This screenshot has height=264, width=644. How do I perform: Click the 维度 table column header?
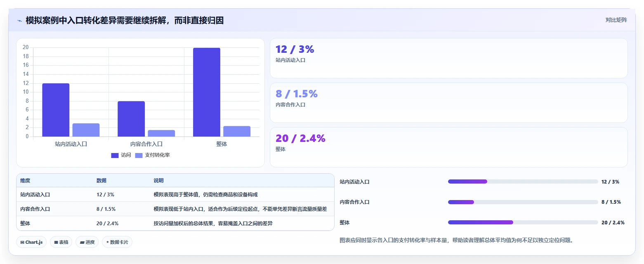[25, 181]
